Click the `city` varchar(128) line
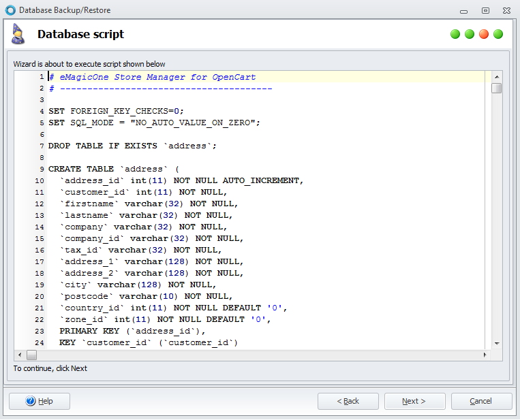 coord(138,285)
